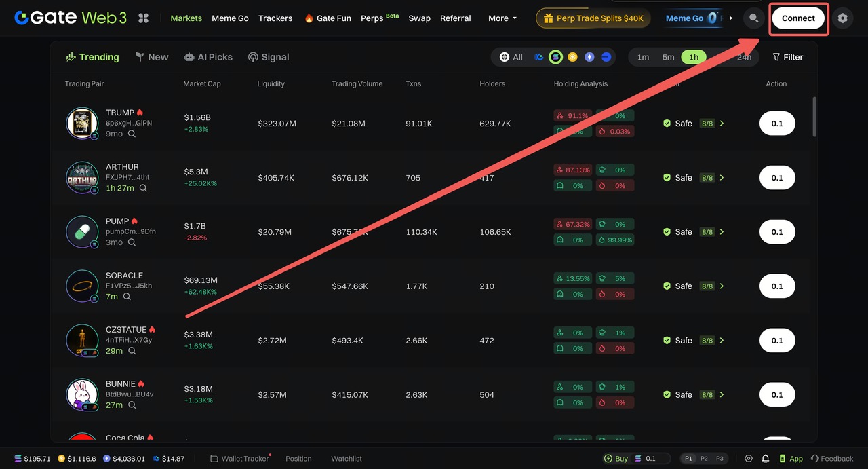Screen dimensions: 868x469
Task: Select the Solana chain filter icon
Action: click(x=555, y=57)
